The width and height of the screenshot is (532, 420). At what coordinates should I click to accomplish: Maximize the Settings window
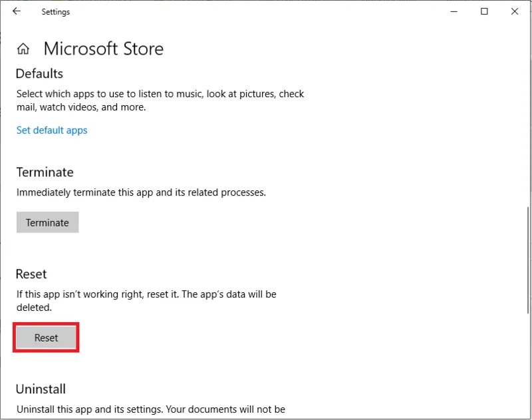(x=484, y=11)
